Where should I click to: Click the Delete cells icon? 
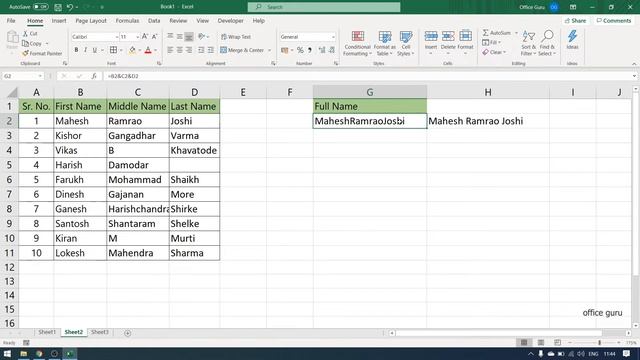448,37
